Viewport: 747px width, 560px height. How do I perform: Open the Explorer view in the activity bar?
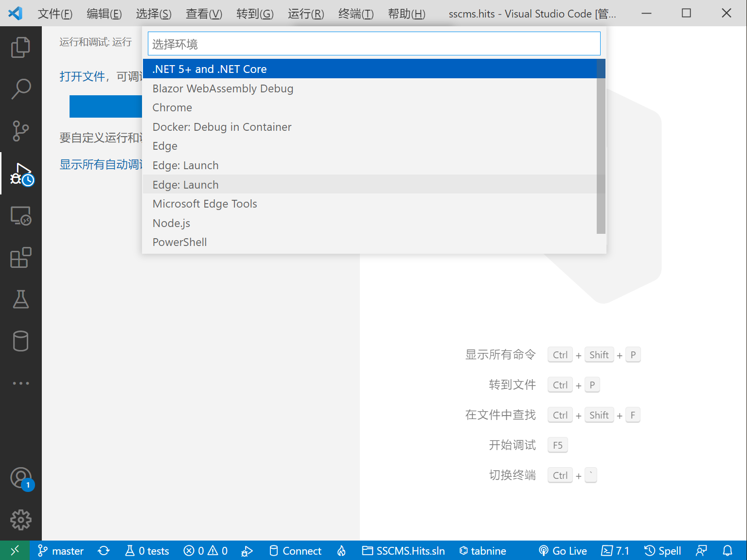[21, 47]
